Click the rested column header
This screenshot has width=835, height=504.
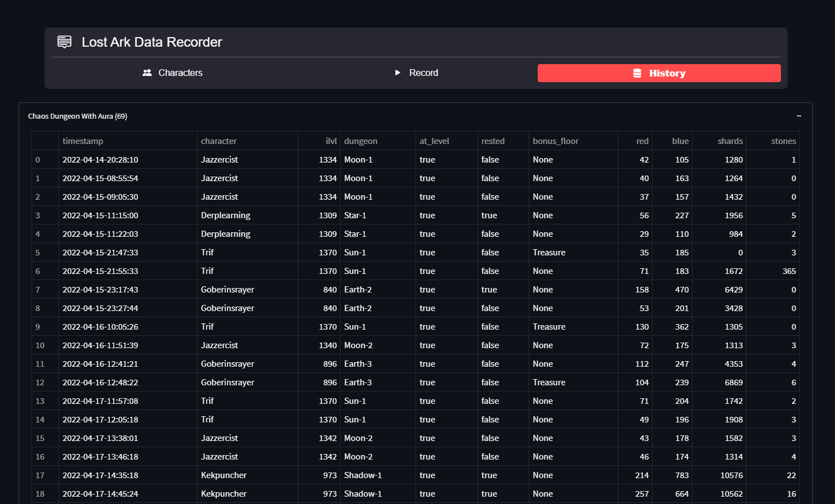click(503, 141)
